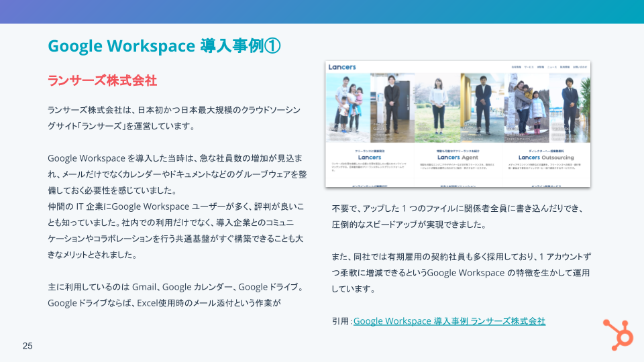Click the paragraph starting with また、同社では有期雇用

[x=462, y=273]
